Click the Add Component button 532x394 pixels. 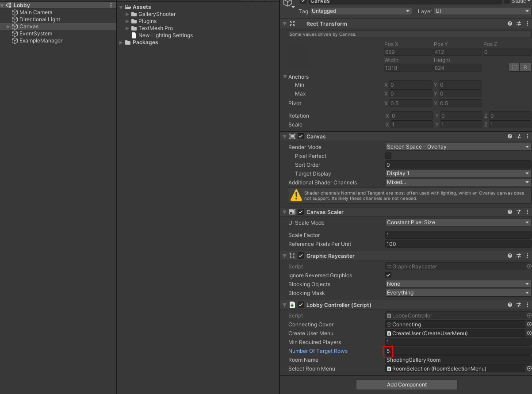406,385
